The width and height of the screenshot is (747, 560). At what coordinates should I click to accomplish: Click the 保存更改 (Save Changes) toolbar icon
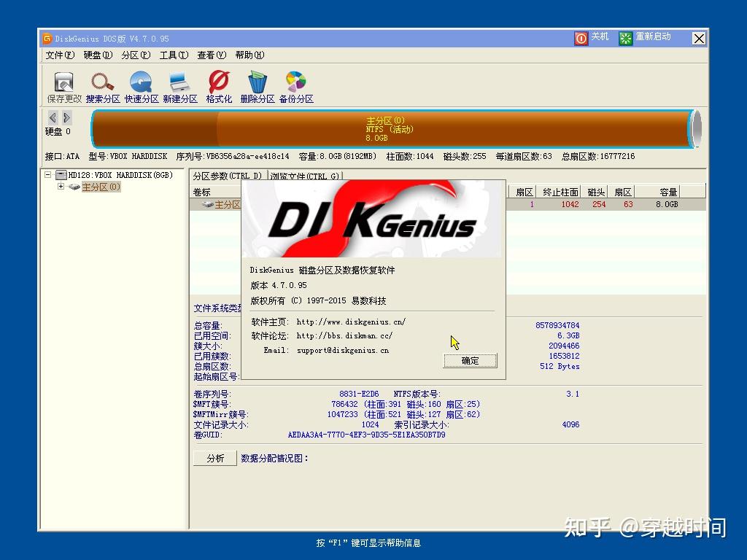pyautogui.click(x=63, y=85)
